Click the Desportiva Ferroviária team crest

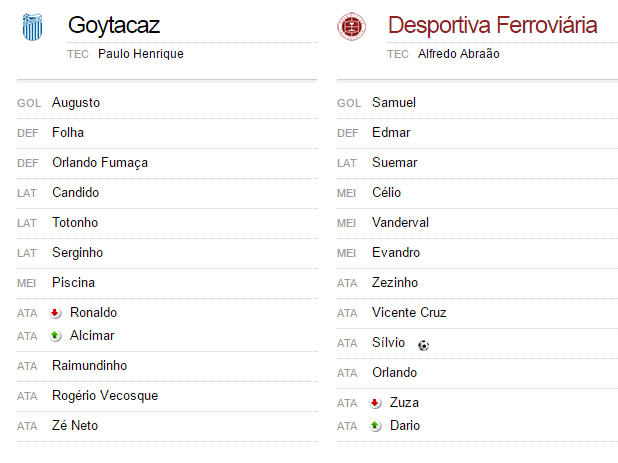(x=351, y=26)
